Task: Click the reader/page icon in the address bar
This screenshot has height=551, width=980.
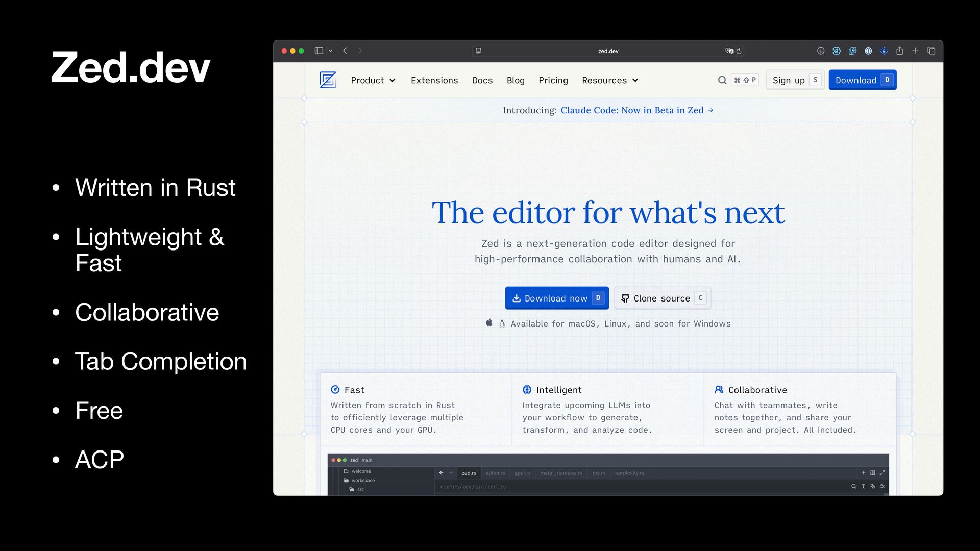Action: [478, 51]
